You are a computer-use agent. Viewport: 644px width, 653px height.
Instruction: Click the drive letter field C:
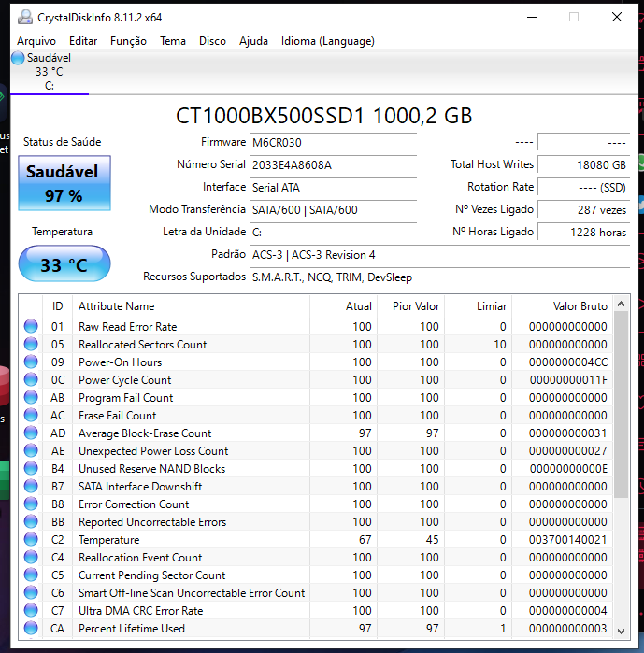(334, 232)
